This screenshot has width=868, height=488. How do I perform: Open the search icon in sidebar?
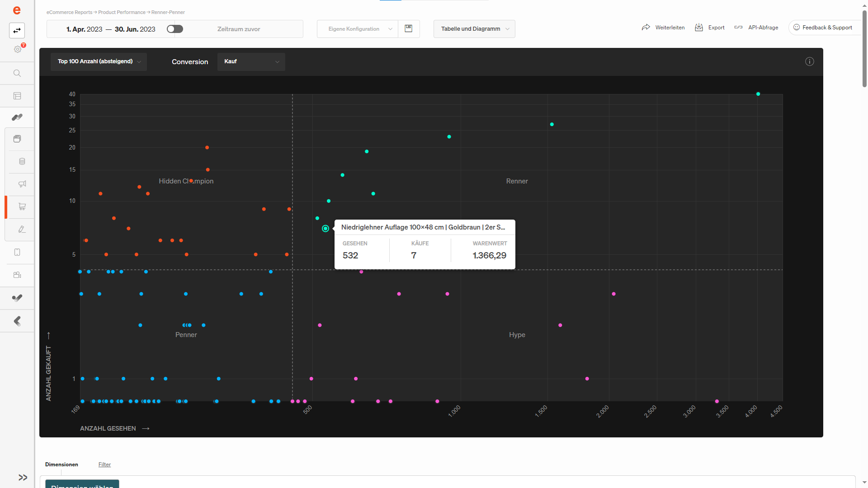click(17, 73)
